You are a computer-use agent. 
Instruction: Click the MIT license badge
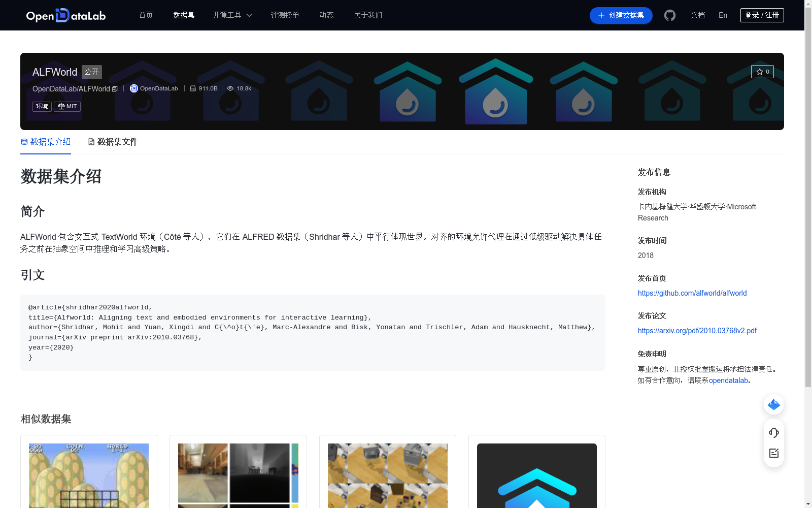click(x=67, y=106)
